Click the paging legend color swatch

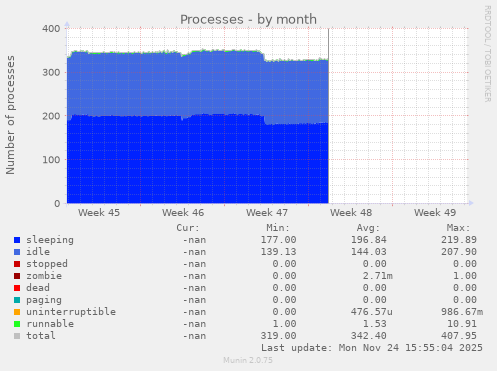pyautogui.click(x=17, y=300)
